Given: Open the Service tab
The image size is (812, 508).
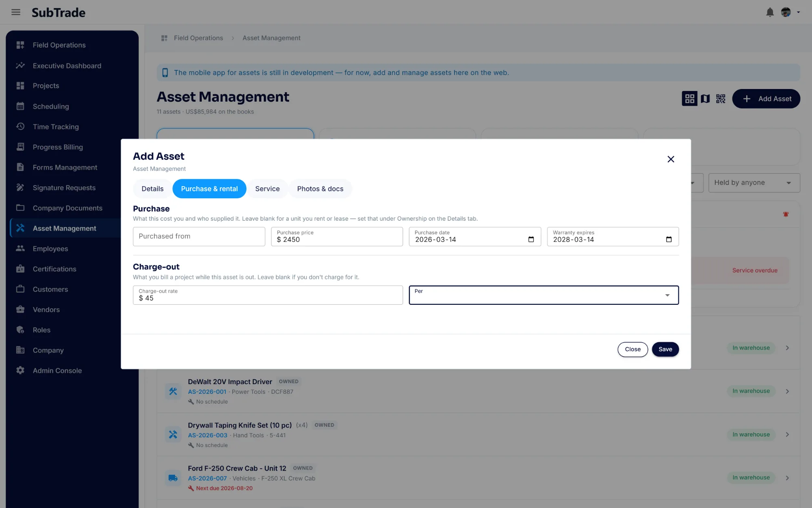Looking at the screenshot, I should (268, 189).
